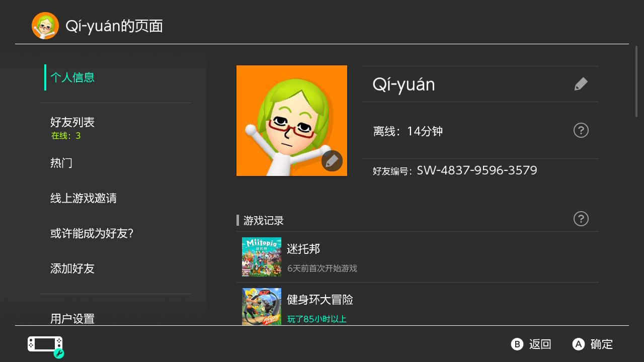Click friend code SW-4837-9596-3579 text

(477, 170)
